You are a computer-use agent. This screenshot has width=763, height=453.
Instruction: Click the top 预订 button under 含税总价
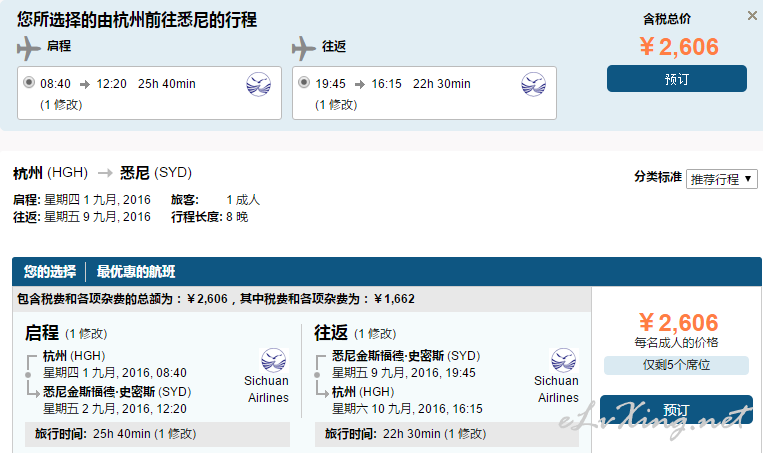(x=676, y=78)
